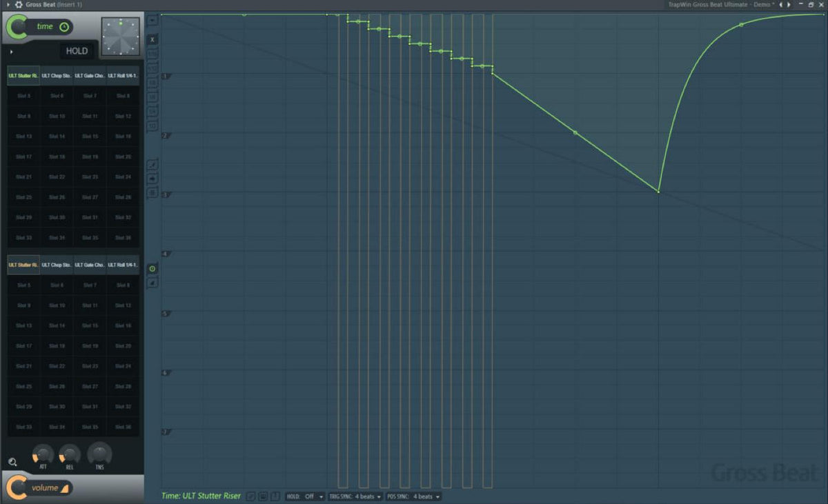828x504 pixels.
Task: Select ULT Chop time preset slot
Action: pos(57,75)
